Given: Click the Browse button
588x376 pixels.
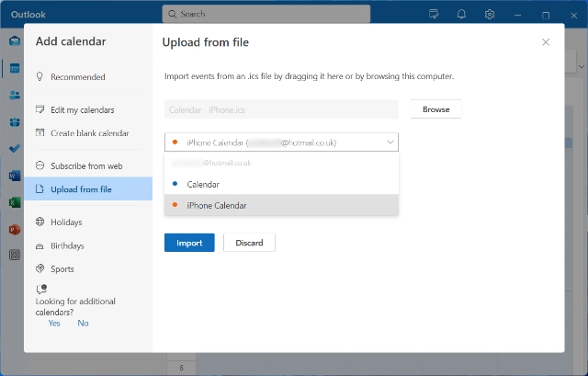Looking at the screenshot, I should pyautogui.click(x=435, y=109).
